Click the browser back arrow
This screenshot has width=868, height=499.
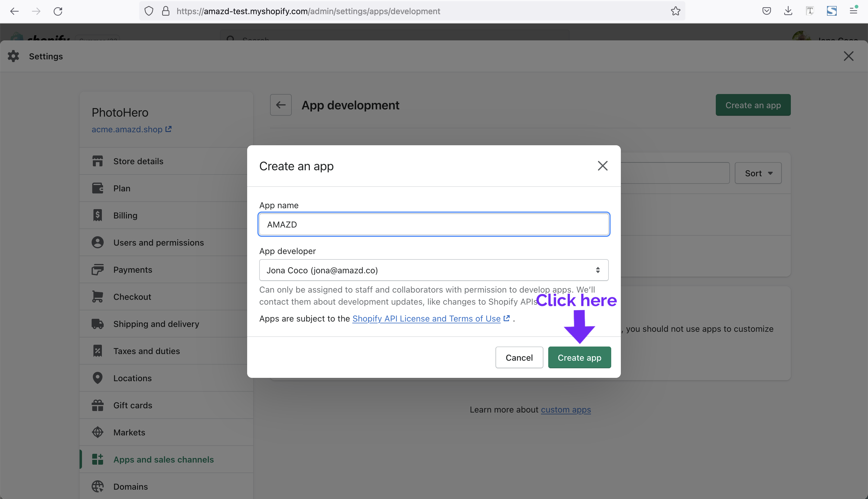(14, 11)
